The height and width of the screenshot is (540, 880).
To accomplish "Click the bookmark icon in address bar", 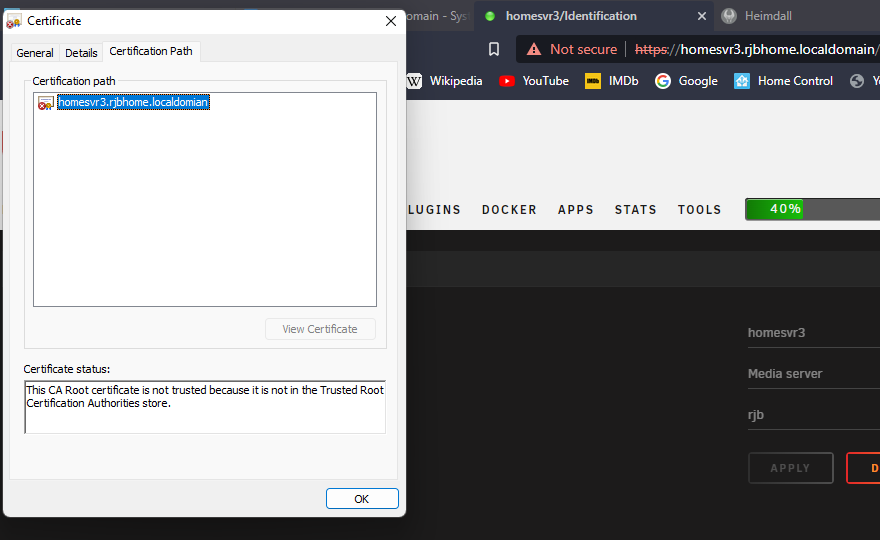I will pyautogui.click(x=494, y=49).
